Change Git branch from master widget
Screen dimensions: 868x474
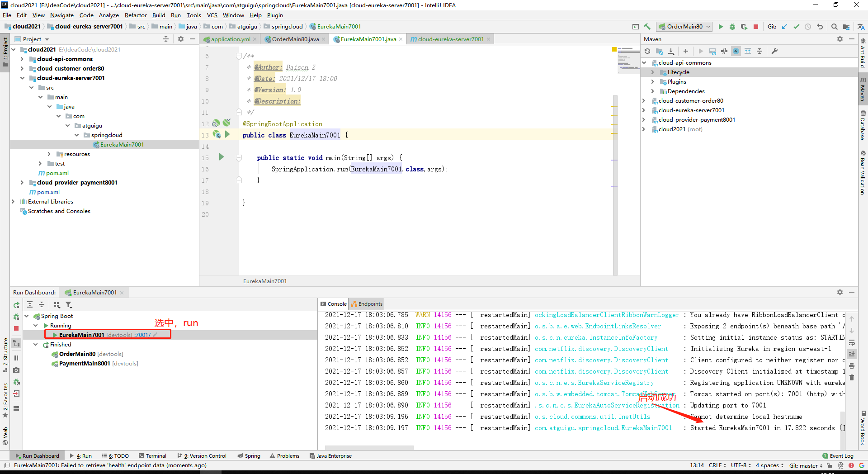[806, 465]
